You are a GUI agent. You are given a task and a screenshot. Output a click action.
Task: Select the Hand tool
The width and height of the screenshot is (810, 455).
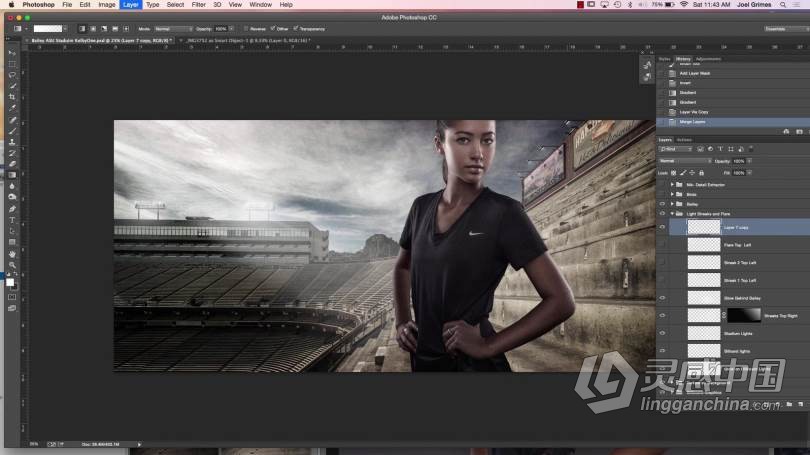pyautogui.click(x=12, y=254)
